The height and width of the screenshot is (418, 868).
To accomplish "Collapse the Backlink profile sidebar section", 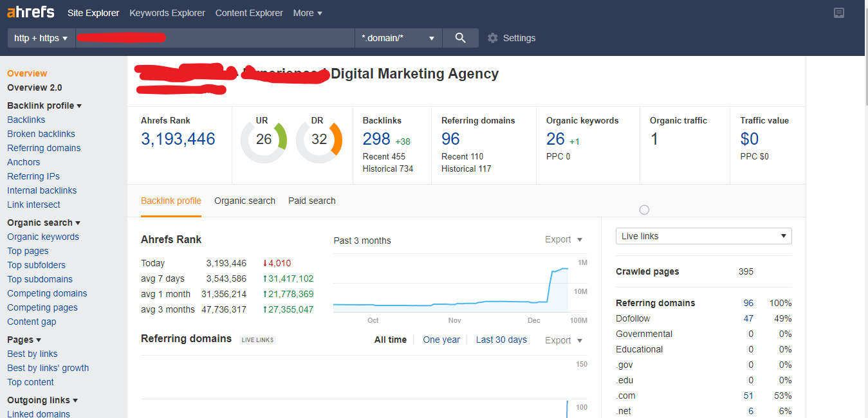I will pyautogui.click(x=44, y=105).
